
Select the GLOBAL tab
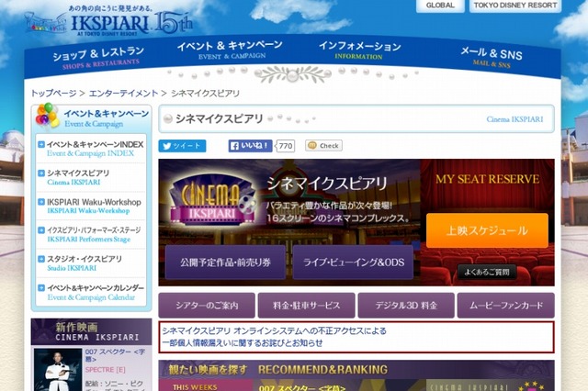(440, 6)
